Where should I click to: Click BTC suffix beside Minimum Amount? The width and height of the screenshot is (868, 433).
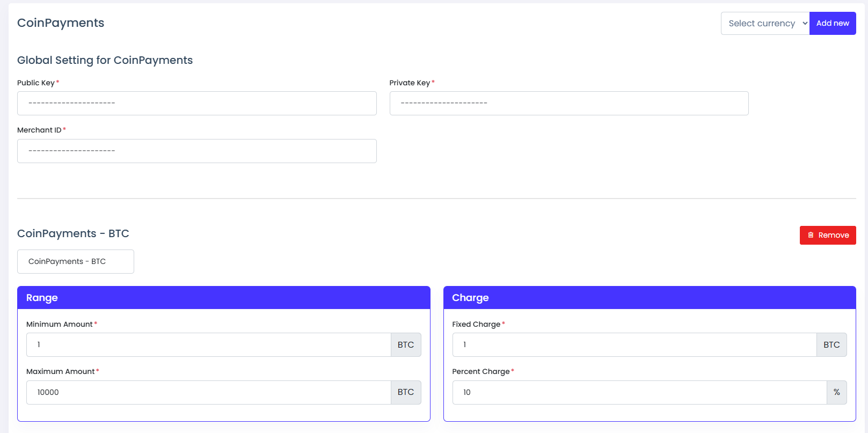[406, 344]
